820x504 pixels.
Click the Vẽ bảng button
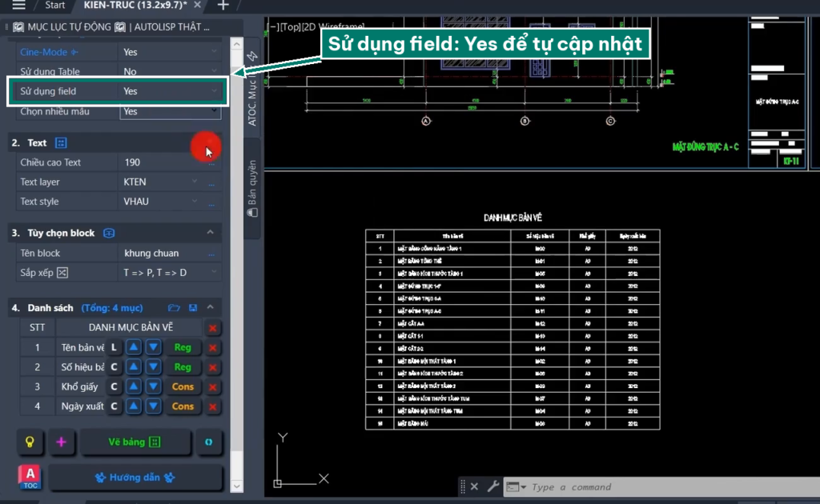coord(135,442)
